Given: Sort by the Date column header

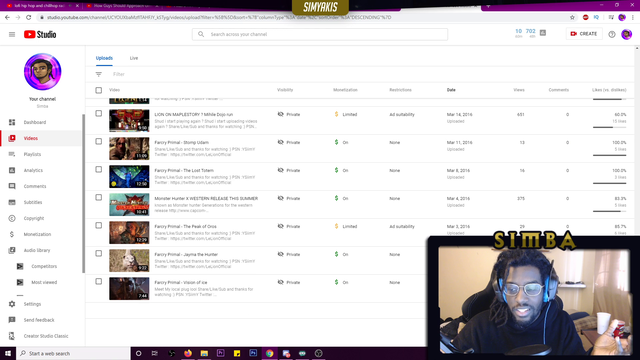Looking at the screenshot, I should pos(451,90).
